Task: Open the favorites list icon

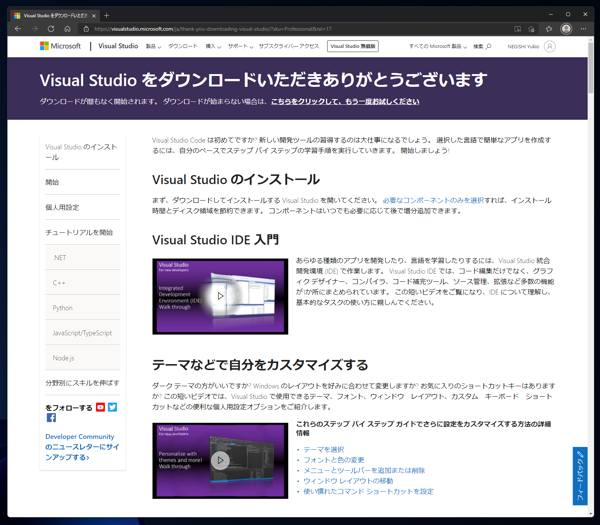Action: pyautogui.click(x=549, y=29)
